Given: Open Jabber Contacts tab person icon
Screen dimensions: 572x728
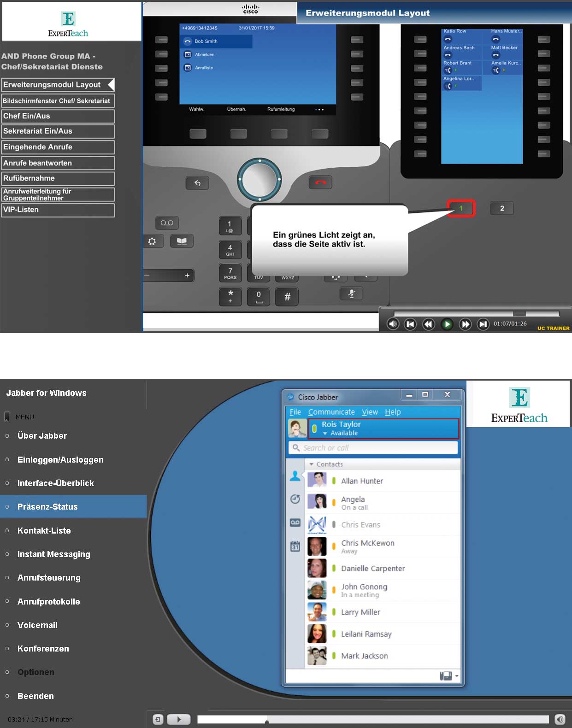Looking at the screenshot, I should pyautogui.click(x=295, y=476).
